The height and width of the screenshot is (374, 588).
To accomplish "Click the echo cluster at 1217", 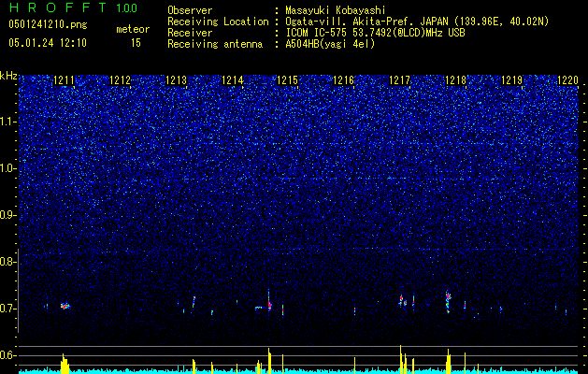I will point(403,301).
